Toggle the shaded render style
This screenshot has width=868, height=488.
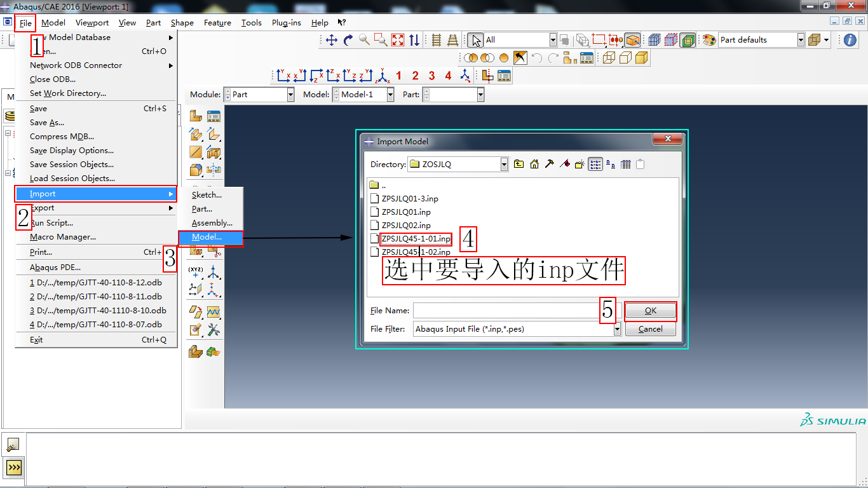(642, 58)
